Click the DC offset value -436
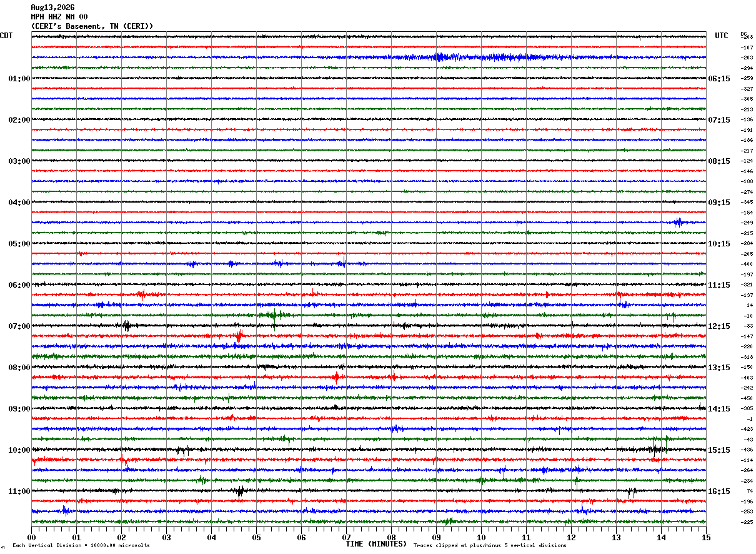 (747, 450)
